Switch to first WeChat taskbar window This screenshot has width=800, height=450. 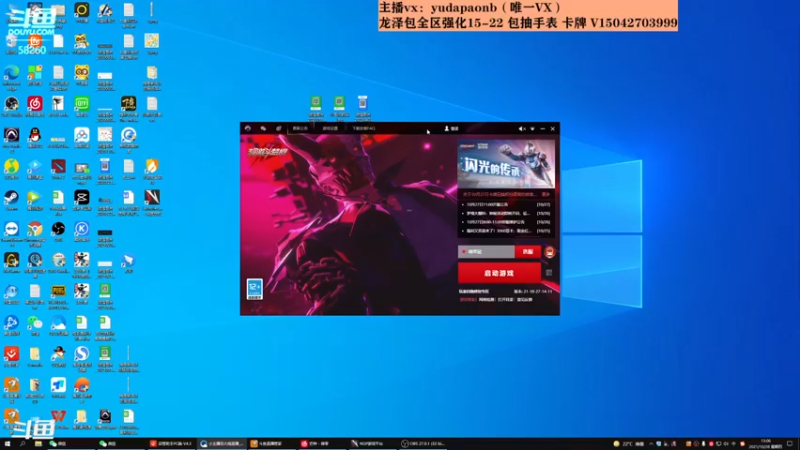70,444
